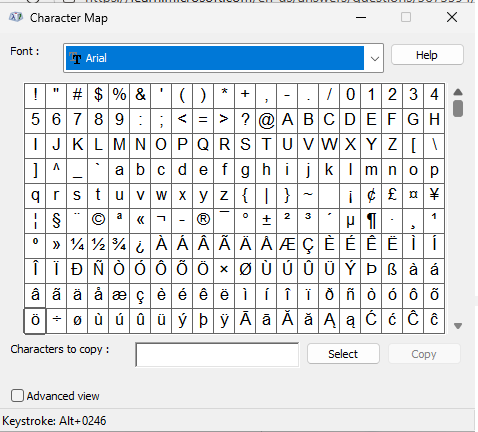Choose the currency sign ¤ cell

click(413, 195)
